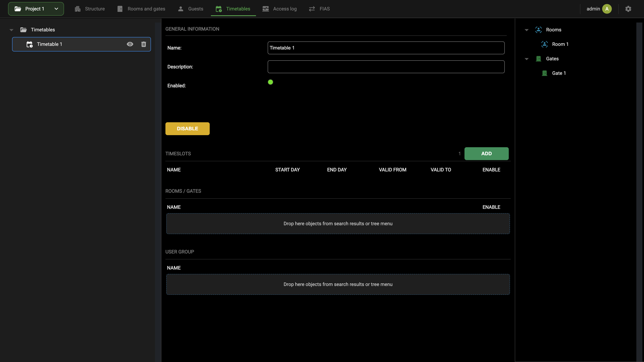Viewport: 644px width, 362px height.
Task: Click the green Enabled status indicator
Action: [x=270, y=82]
